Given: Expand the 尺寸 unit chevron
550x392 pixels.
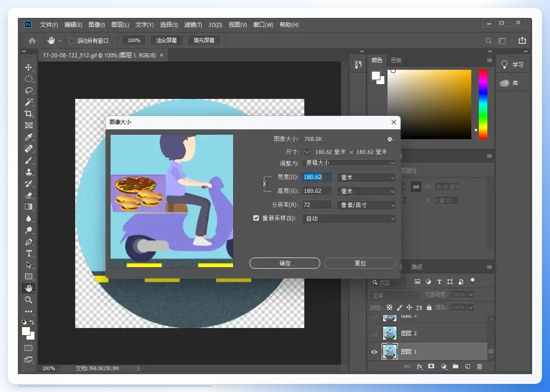Looking at the screenshot, I should [x=307, y=152].
